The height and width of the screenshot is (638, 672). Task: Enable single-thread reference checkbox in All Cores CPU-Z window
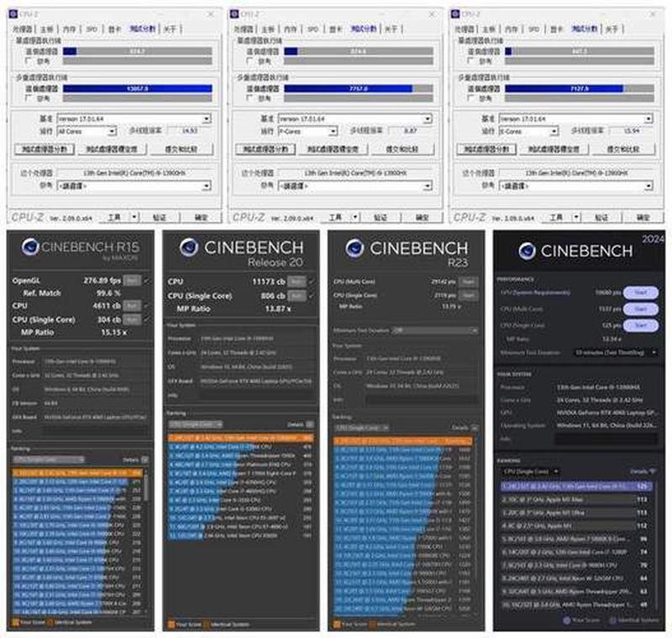click(x=29, y=61)
